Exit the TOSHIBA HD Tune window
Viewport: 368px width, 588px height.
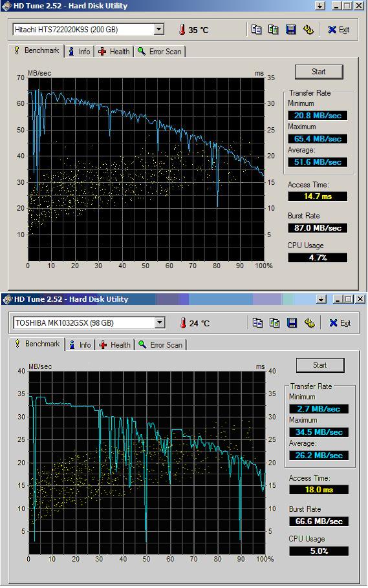(340, 323)
